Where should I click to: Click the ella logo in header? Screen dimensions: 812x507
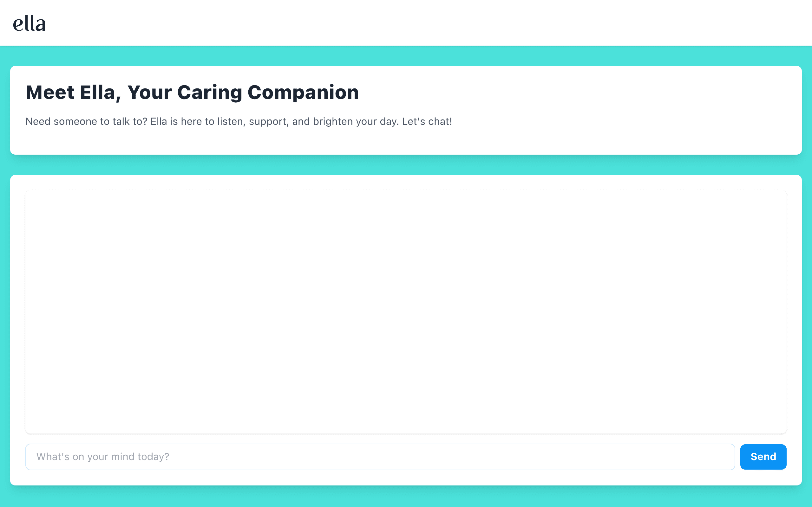(29, 23)
